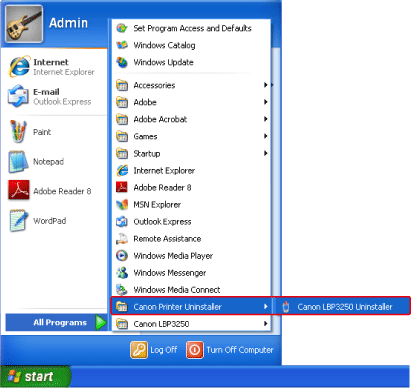Open Internet Explorer from the pinned list

54,67
